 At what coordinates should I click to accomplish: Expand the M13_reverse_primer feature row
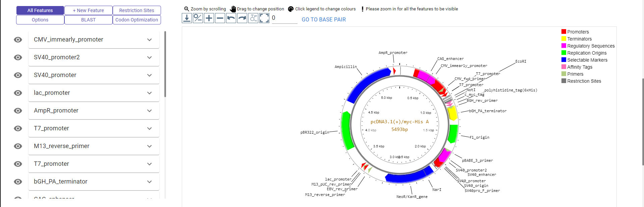149,146
